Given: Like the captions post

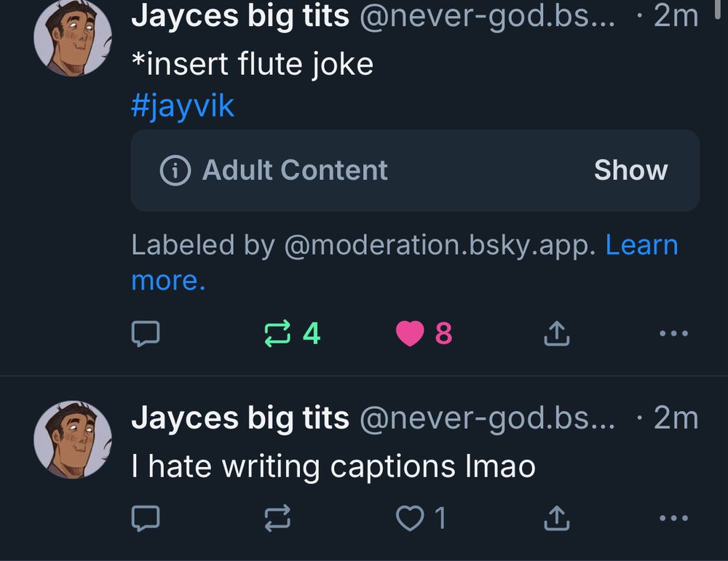Looking at the screenshot, I should [x=408, y=518].
